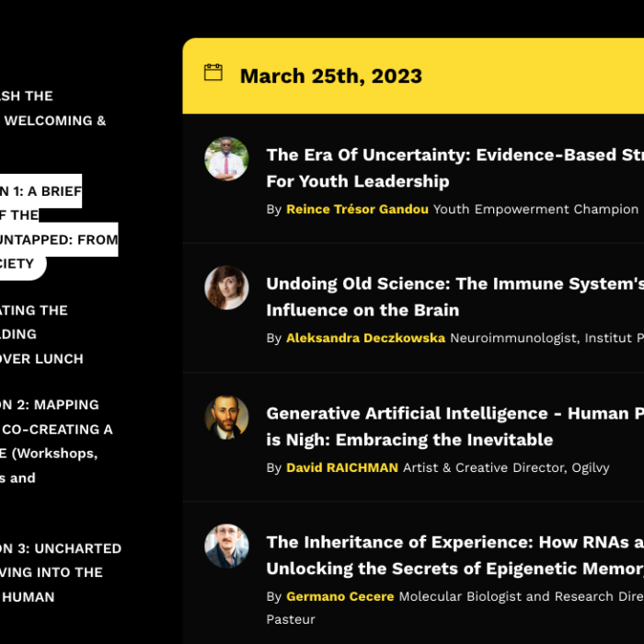The image size is (644, 644).
Task: Open Aleksandra Deczkowska's profile photo
Action: (226, 288)
